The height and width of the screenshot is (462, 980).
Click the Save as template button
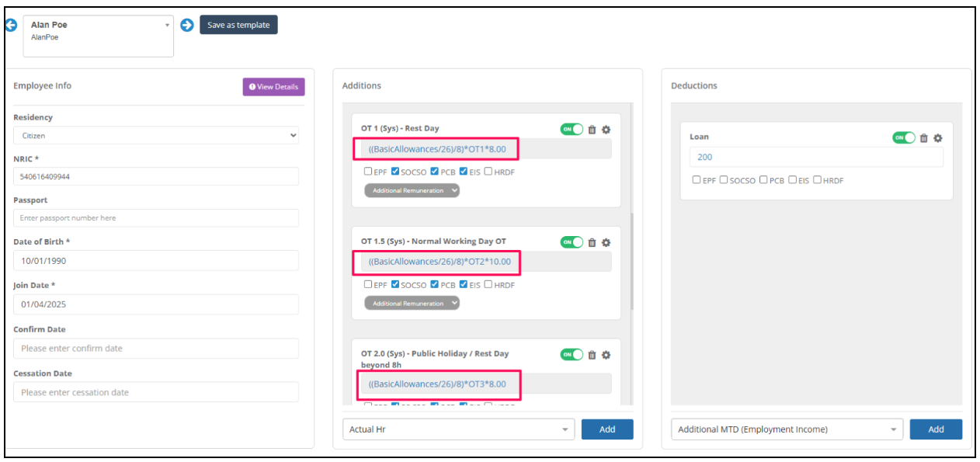click(x=238, y=25)
